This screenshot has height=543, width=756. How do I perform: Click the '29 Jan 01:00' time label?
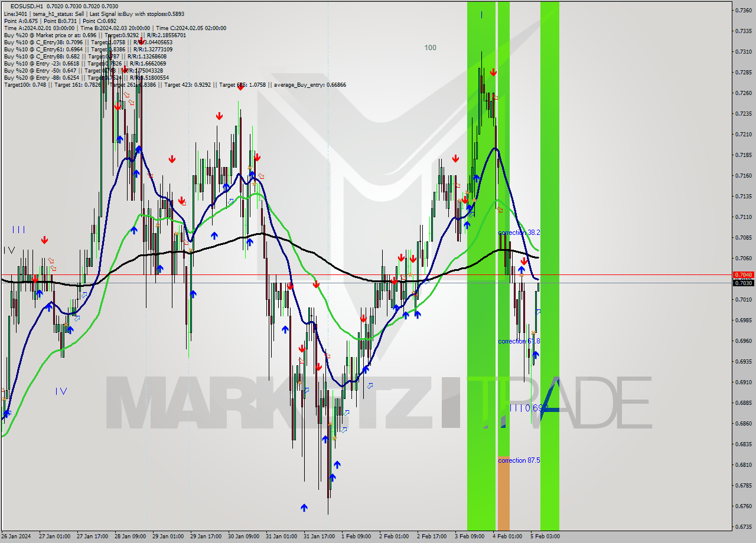point(168,537)
